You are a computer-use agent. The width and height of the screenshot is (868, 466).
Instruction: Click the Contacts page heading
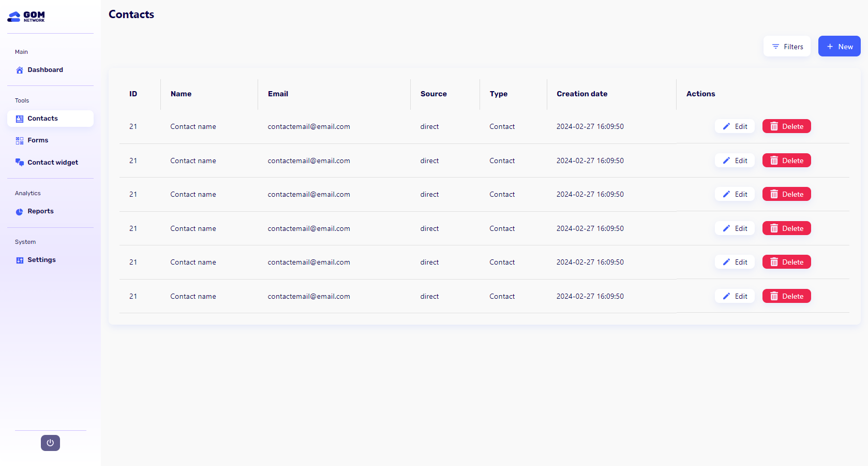(131, 14)
